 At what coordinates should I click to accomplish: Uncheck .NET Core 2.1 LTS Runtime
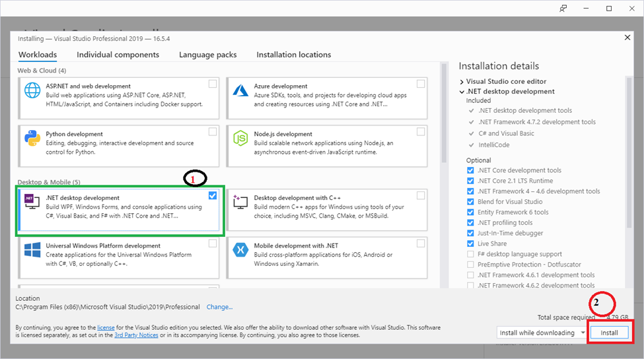(x=470, y=181)
